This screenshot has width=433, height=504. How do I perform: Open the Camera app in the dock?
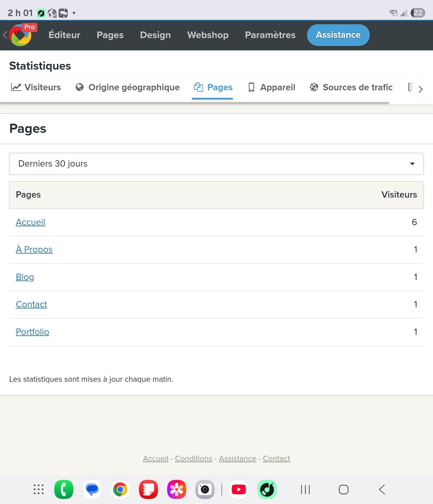click(205, 489)
